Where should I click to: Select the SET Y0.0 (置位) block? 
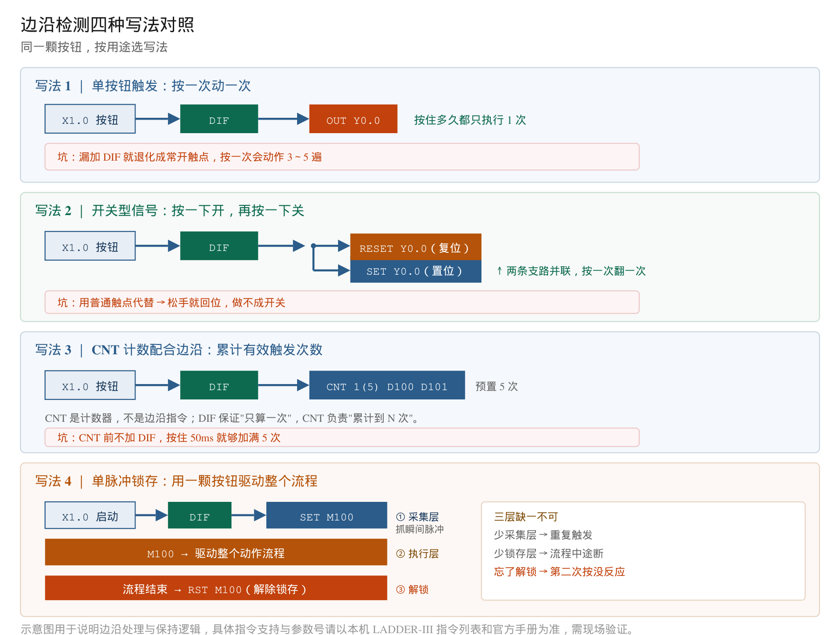(415, 271)
